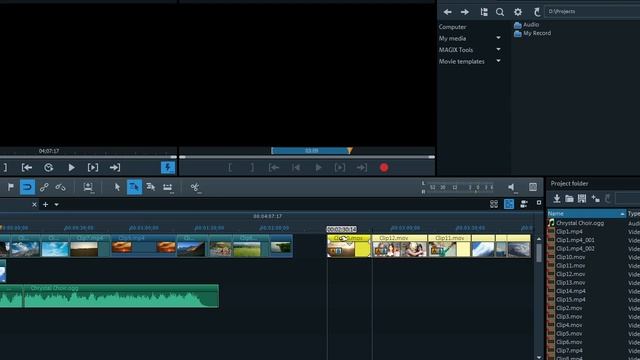Click the square panel icon right of speaker

[x=533, y=187]
